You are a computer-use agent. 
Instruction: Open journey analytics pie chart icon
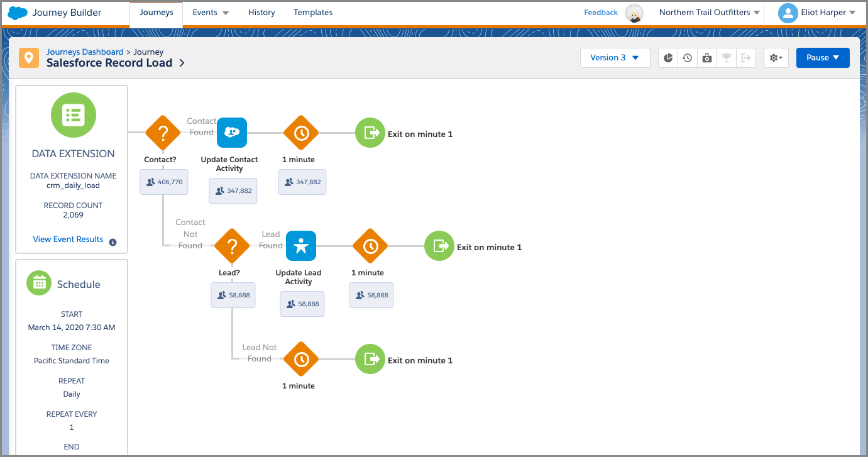(668, 58)
